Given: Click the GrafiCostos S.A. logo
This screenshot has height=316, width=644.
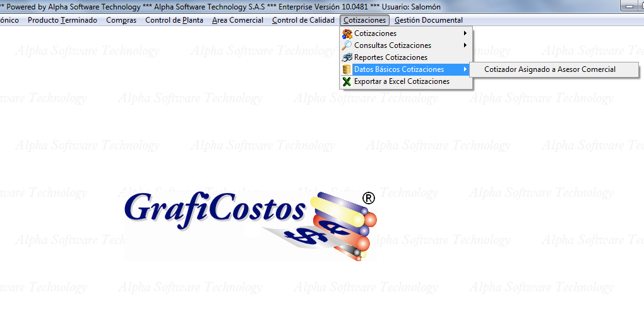Looking at the screenshot, I should (x=249, y=224).
